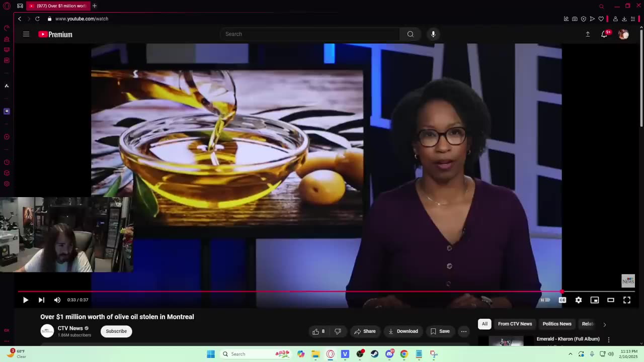Take a snapshot with camera icon
Screen dimensions: 644x362
[575, 19]
